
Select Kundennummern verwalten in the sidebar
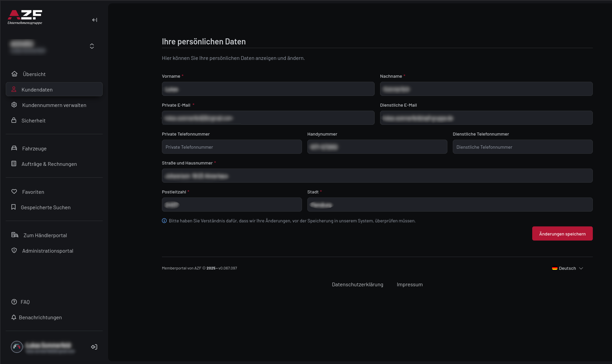pyautogui.click(x=54, y=105)
